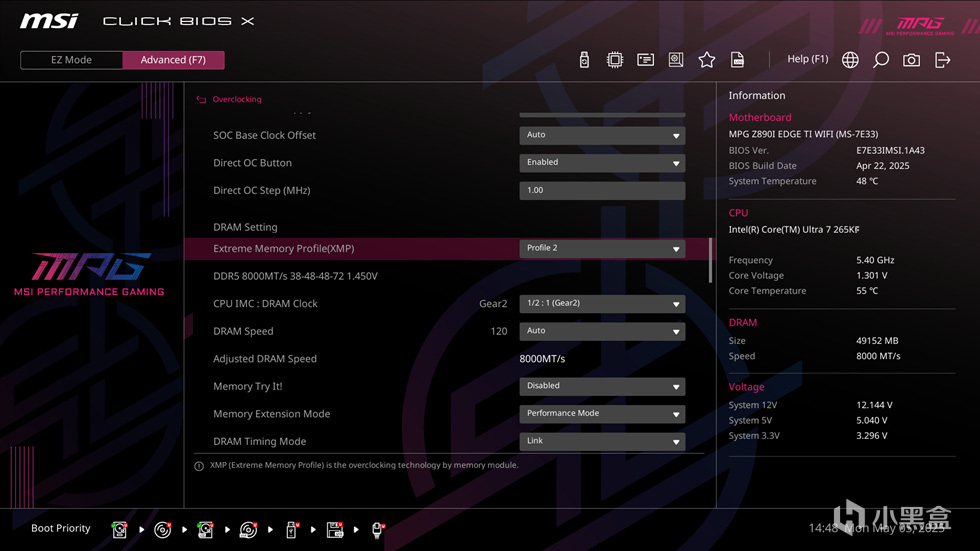Open Help (F1)
980x551 pixels.
pyautogui.click(x=808, y=59)
